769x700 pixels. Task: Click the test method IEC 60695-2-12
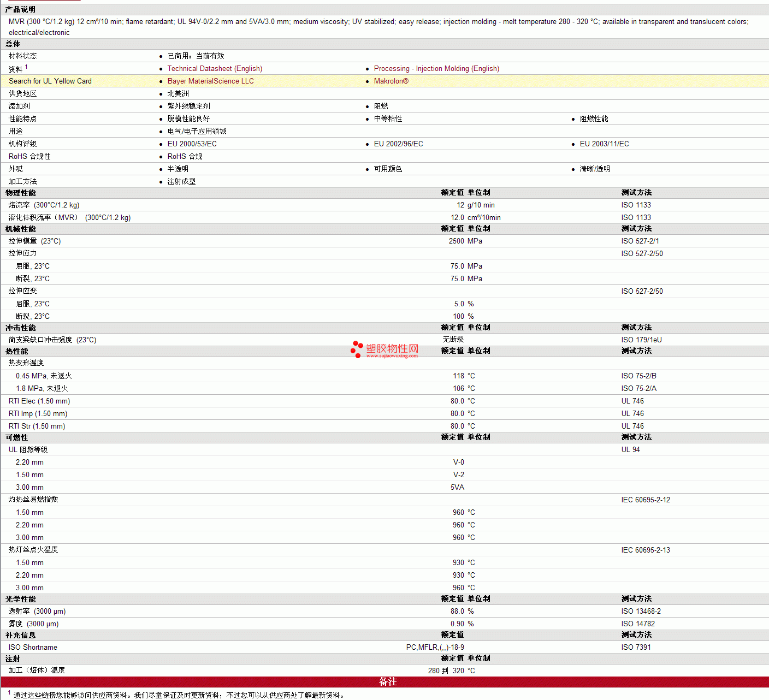point(646,500)
